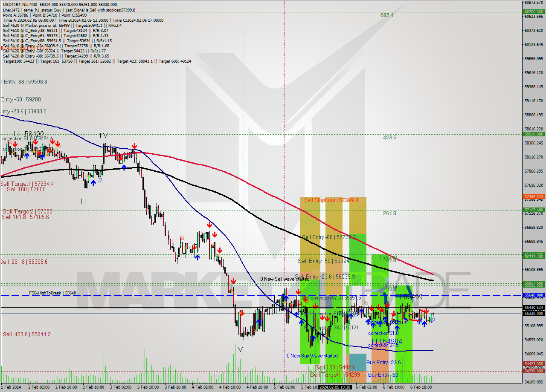Click the 60700.300 green price tag

point(534,12)
